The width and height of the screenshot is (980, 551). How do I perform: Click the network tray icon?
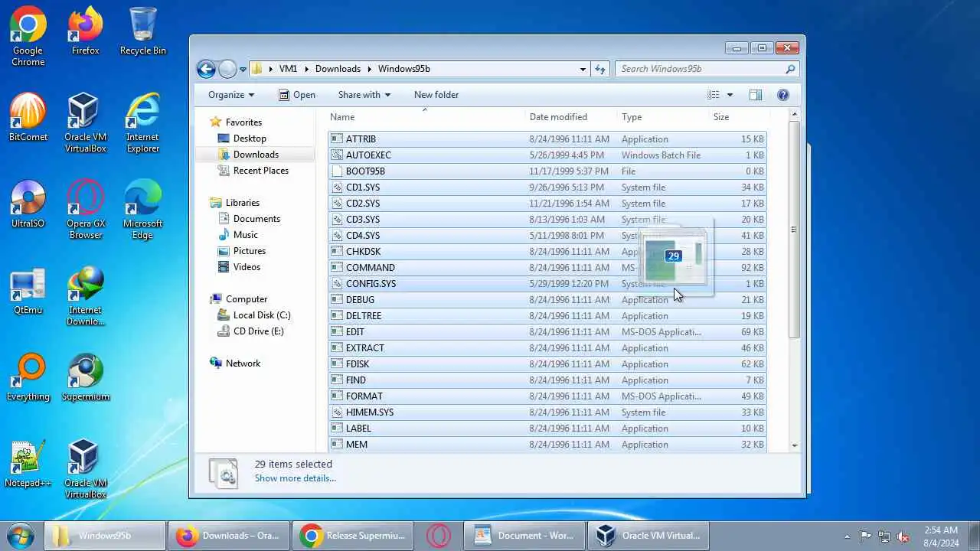[884, 536]
